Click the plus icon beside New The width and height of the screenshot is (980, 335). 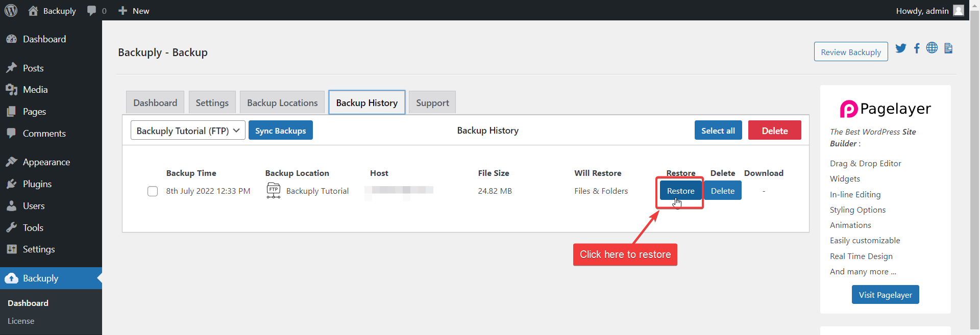tap(122, 11)
